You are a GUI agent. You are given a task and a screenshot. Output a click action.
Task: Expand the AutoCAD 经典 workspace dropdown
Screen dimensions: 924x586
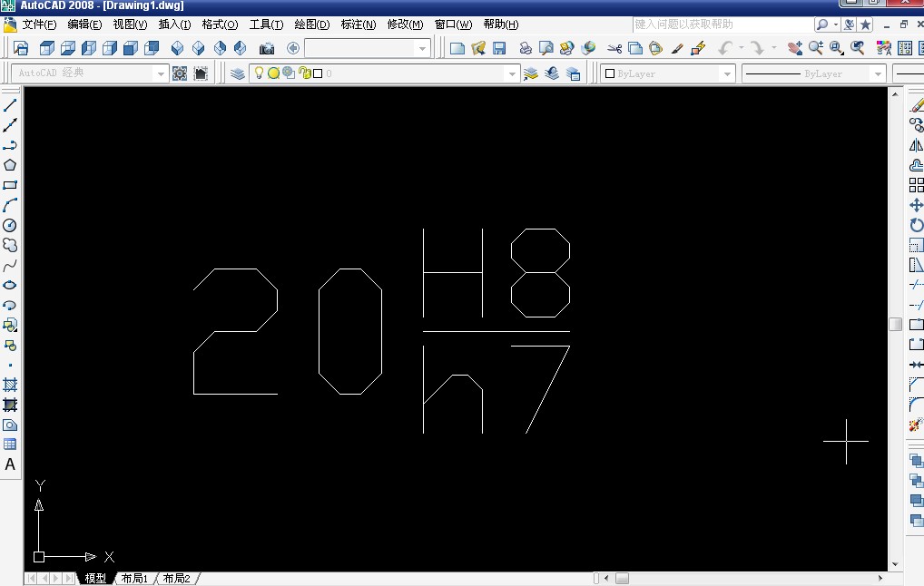[x=161, y=73]
